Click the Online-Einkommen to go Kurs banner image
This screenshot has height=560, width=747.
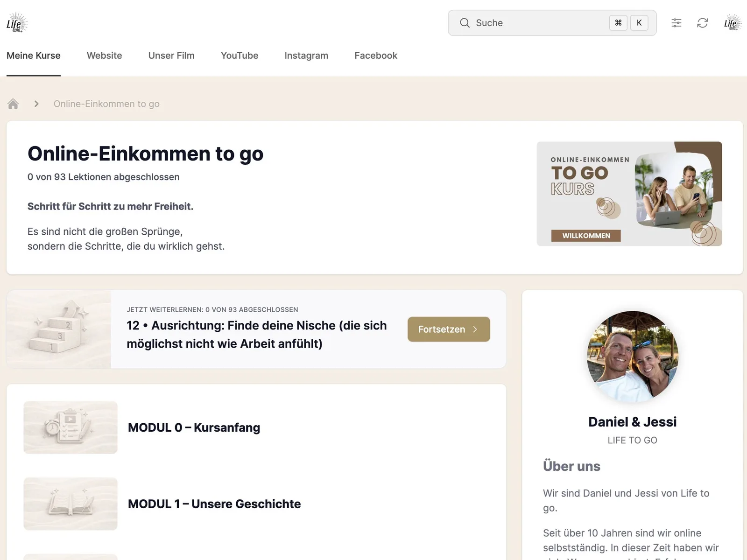click(629, 194)
